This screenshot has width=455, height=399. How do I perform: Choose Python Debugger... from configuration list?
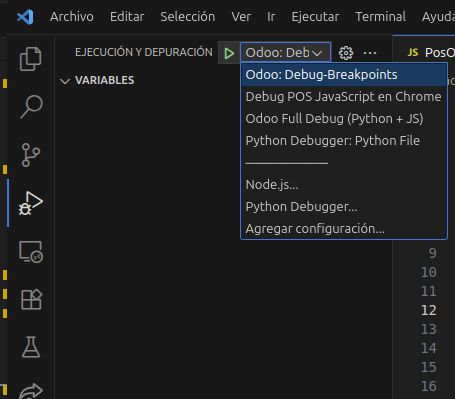tap(344, 207)
